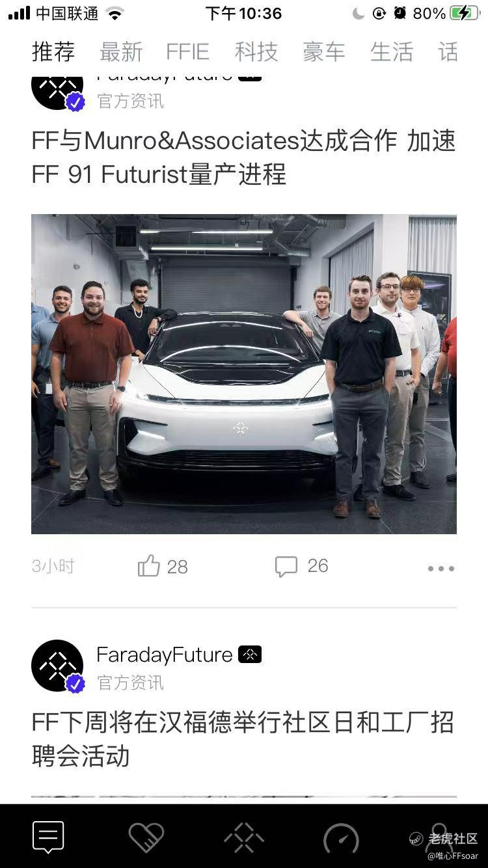Select the FFIE tab
The height and width of the screenshot is (868, 488).
pyautogui.click(x=187, y=52)
